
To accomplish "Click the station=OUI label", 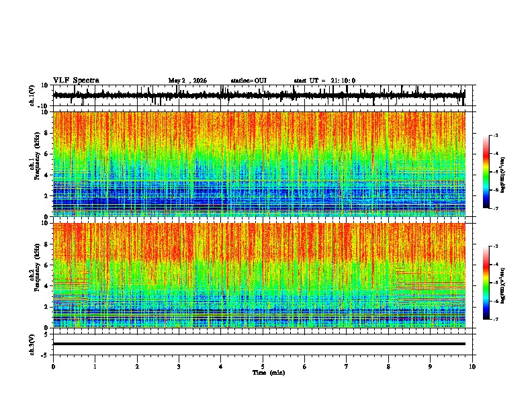I will click(249, 81).
